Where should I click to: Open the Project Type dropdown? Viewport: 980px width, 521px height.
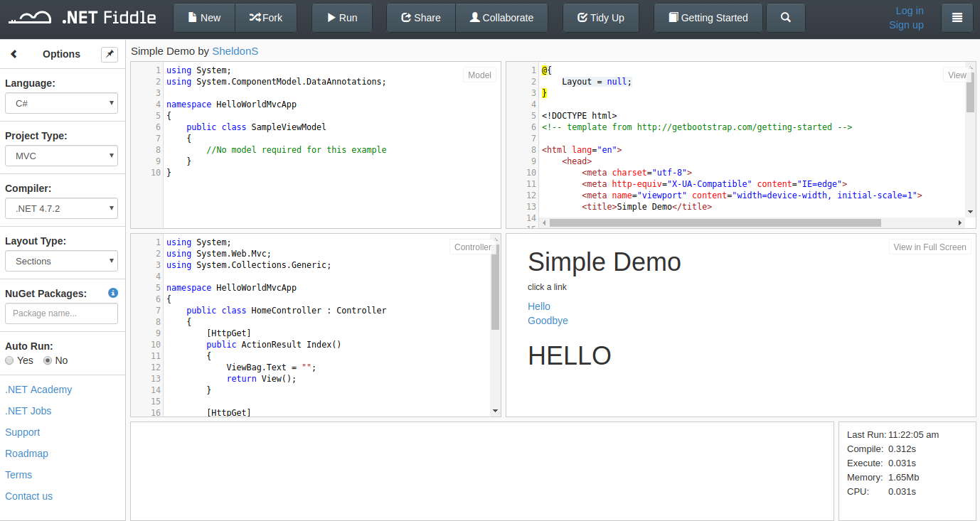[61, 156]
